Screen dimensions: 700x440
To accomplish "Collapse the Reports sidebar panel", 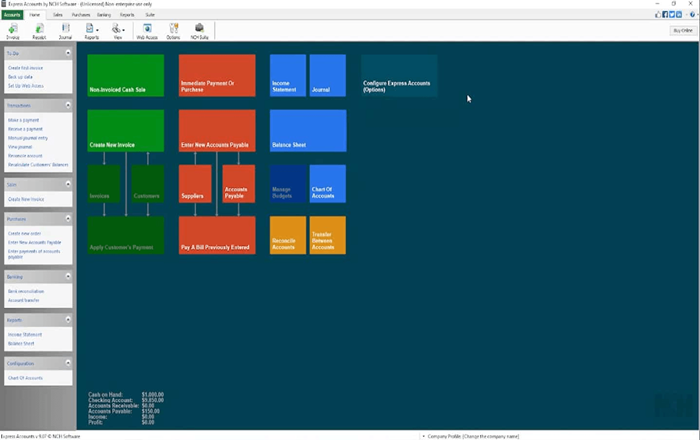I will point(68,320).
